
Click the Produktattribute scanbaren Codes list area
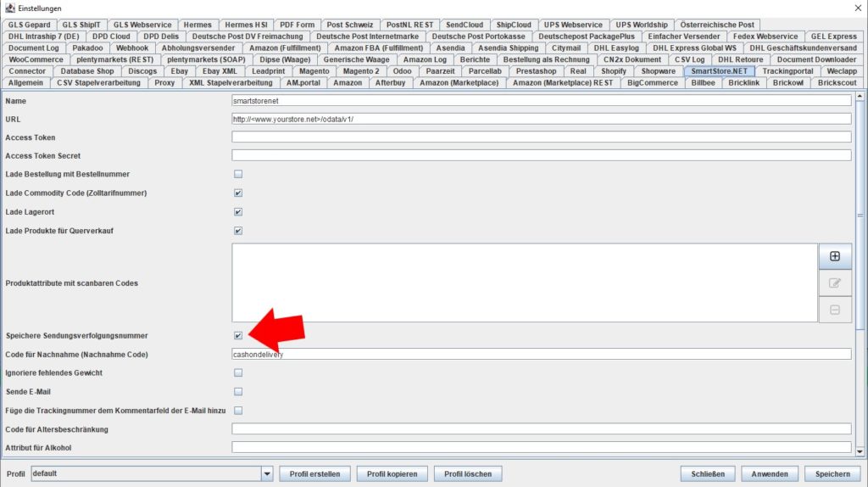(525, 283)
